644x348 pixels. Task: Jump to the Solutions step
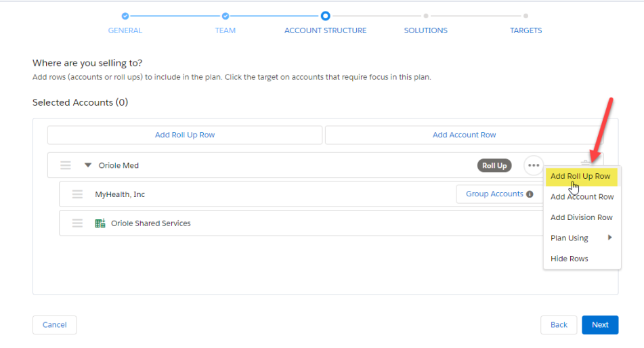click(425, 30)
